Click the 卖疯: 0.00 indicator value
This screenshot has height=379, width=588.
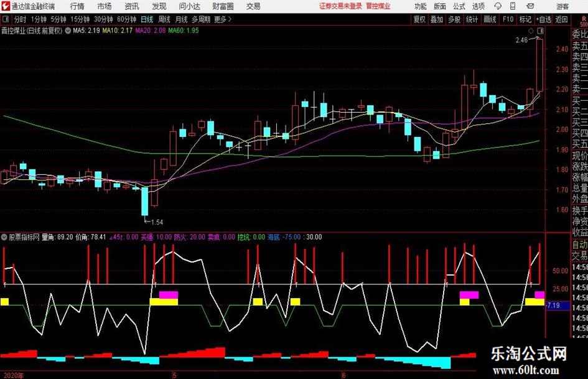coord(222,237)
